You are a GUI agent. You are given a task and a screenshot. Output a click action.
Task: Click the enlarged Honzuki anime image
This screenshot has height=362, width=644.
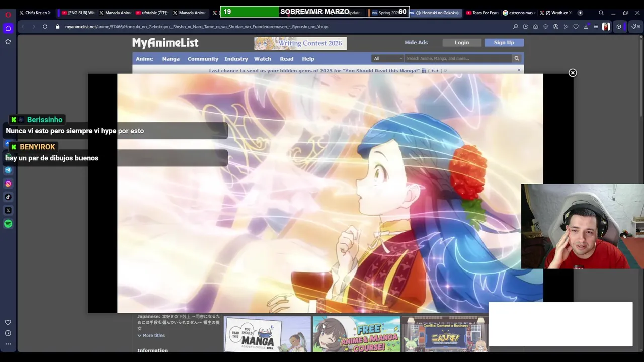330,194
